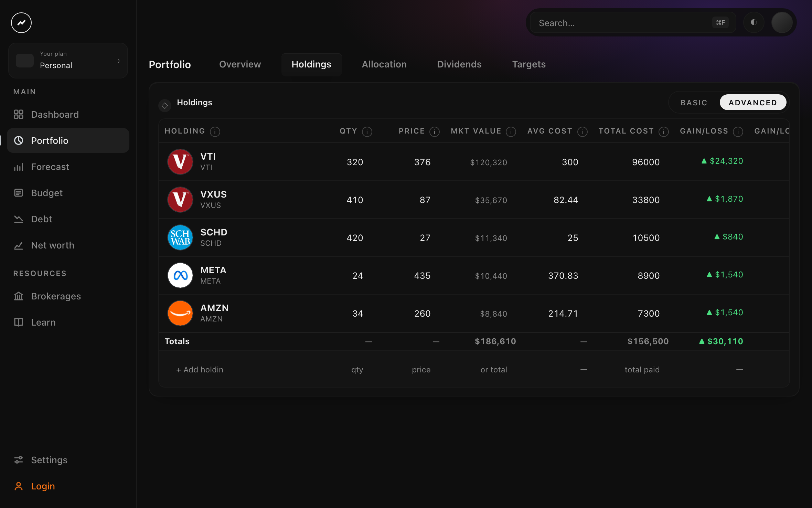Click the app logo icon
812x508 pixels.
tap(21, 23)
